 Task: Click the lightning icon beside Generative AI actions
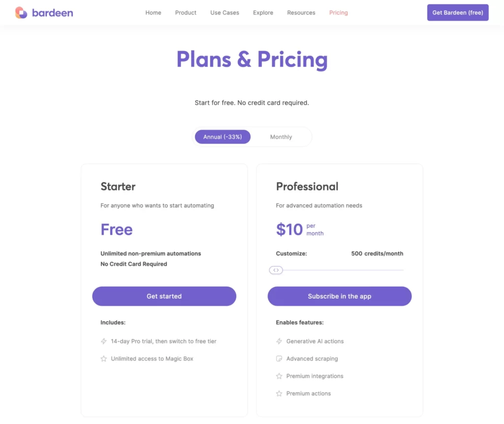(x=278, y=341)
